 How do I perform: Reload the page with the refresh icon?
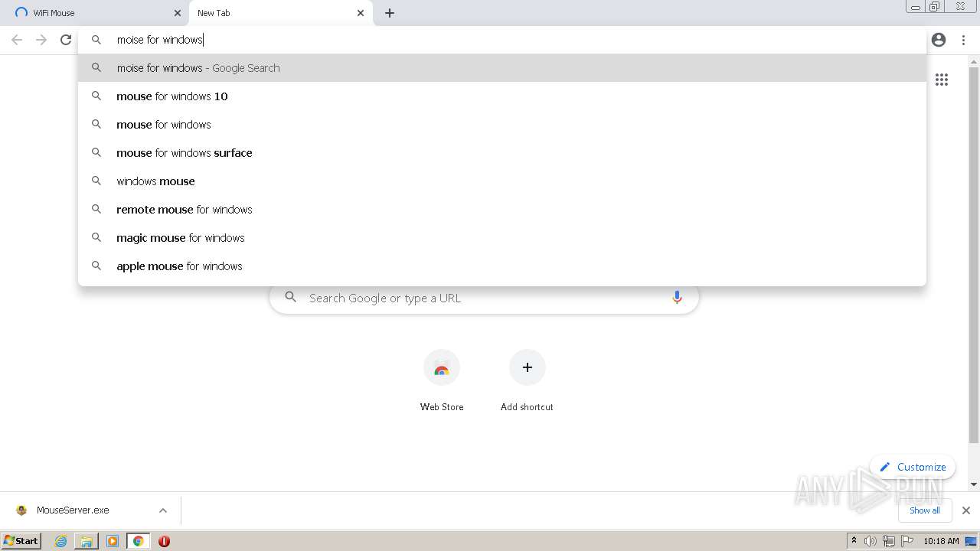tap(66, 40)
